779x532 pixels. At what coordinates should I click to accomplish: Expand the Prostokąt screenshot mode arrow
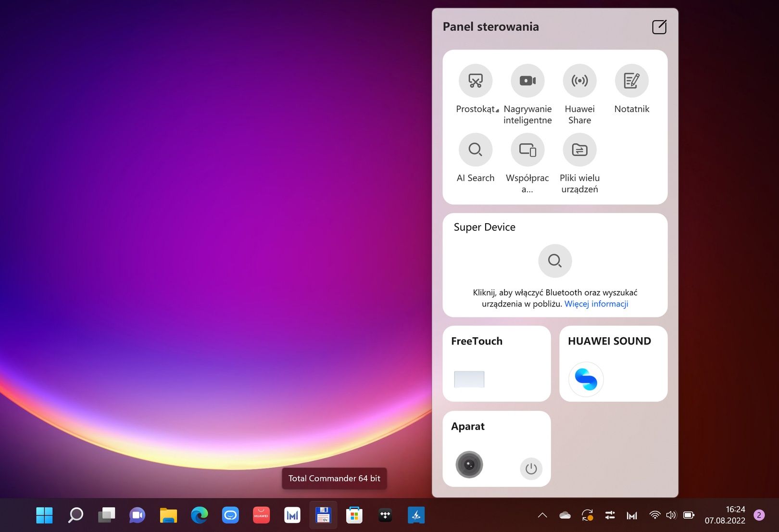(497, 111)
